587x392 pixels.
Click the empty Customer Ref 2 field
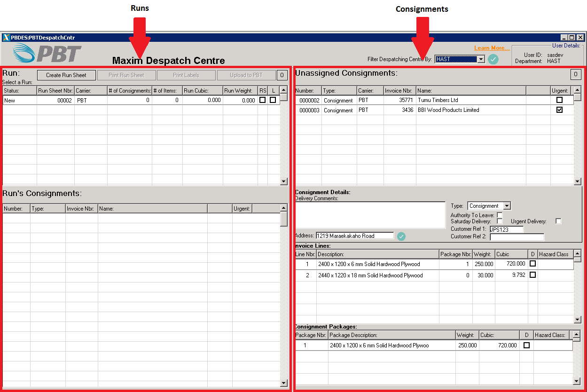pos(517,237)
